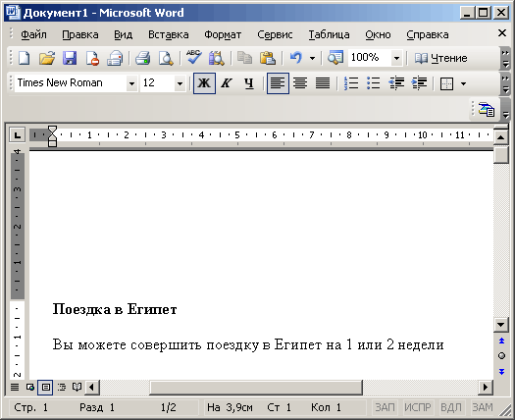Screen dimensions: 515x420
Task: Switch to Reading layout view icon
Action: point(77,388)
